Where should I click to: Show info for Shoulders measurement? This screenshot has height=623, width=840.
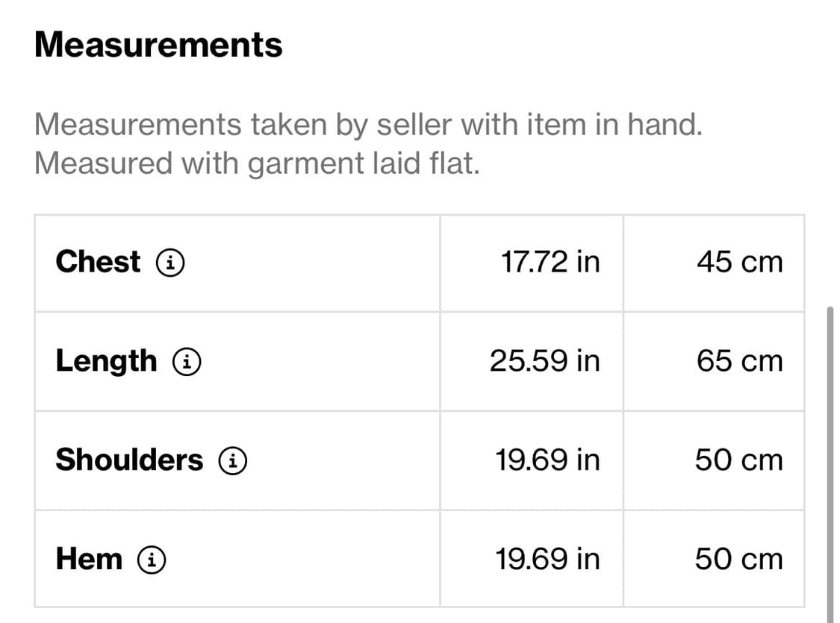[x=233, y=460]
